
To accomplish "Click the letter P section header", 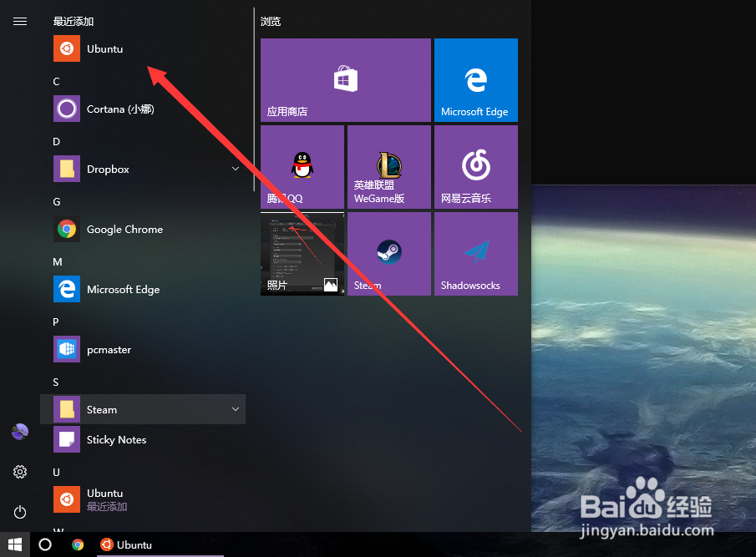I will [x=56, y=322].
